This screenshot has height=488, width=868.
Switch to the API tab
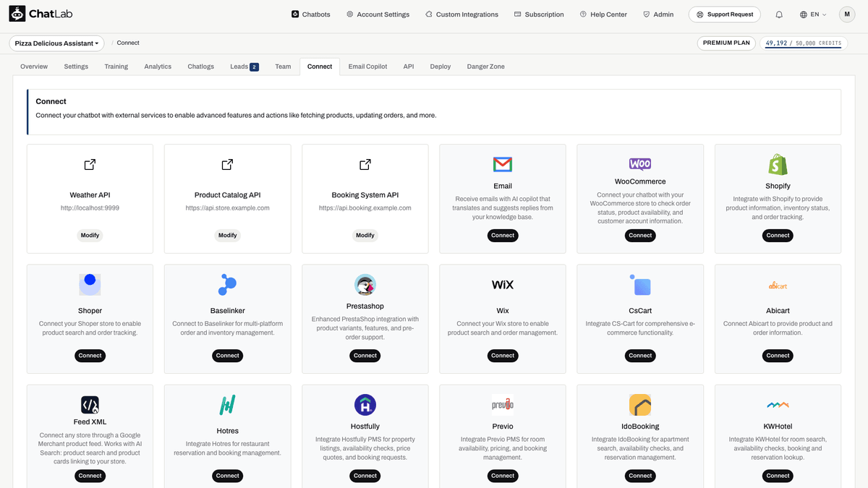409,67
